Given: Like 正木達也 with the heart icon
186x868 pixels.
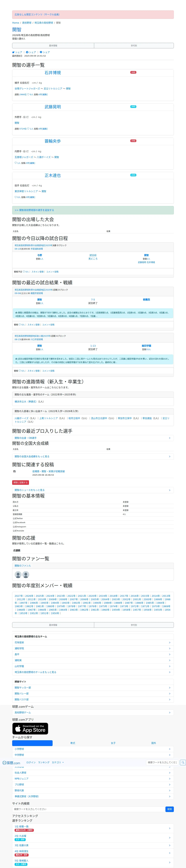Looking at the screenshot, I should pos(15,197).
